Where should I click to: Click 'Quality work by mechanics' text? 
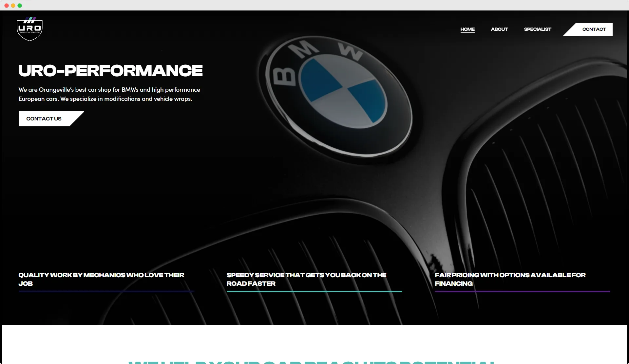tap(101, 279)
